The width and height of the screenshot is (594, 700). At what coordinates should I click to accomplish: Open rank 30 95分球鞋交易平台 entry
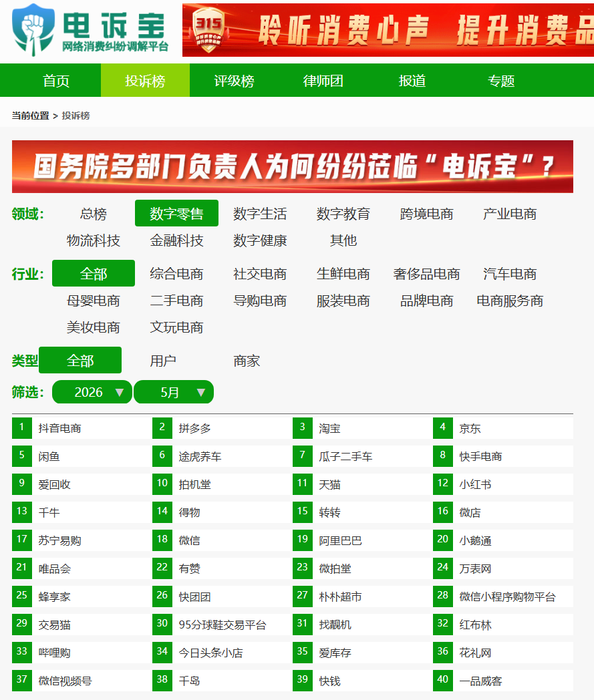click(x=222, y=625)
